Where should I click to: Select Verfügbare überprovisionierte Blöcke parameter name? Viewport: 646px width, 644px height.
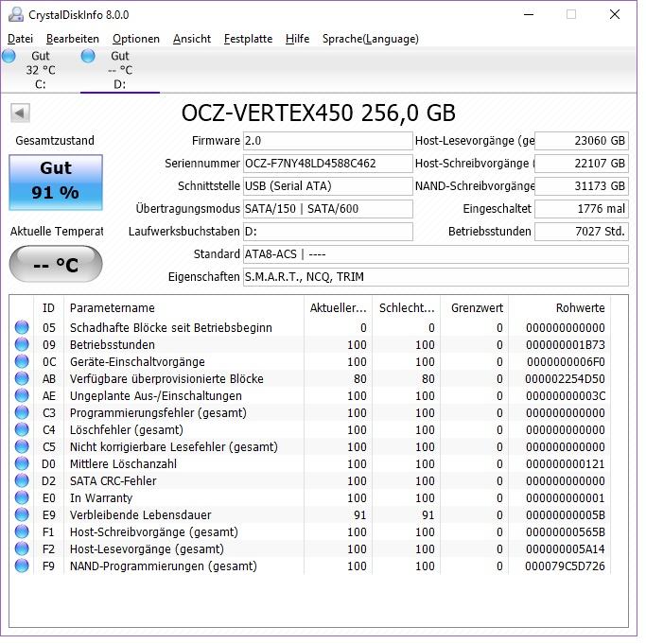(x=166, y=379)
